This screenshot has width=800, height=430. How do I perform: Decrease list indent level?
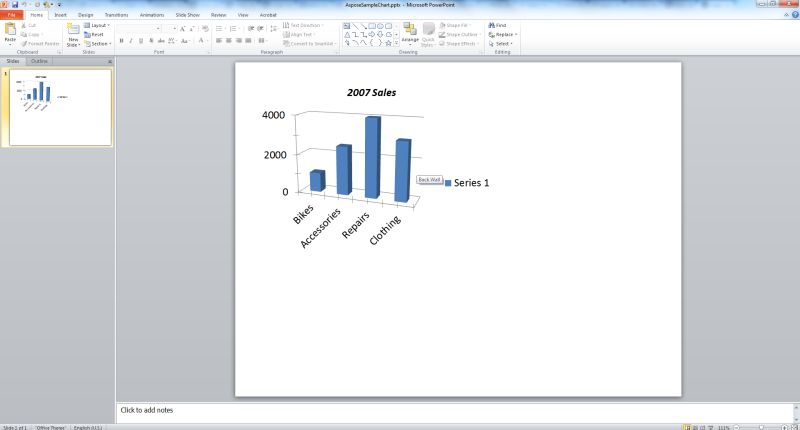pos(251,29)
